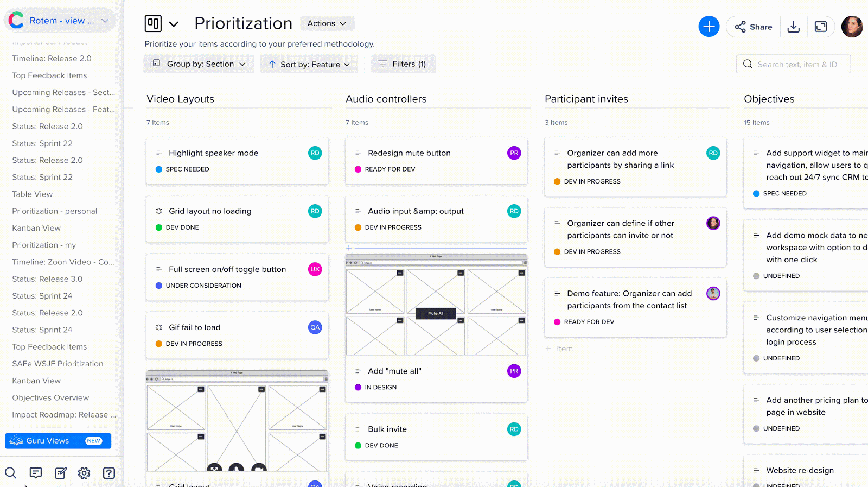This screenshot has height=487, width=868.
Task: Click the RD assignee badge on Highlight speaker mode
Action: [315, 153]
